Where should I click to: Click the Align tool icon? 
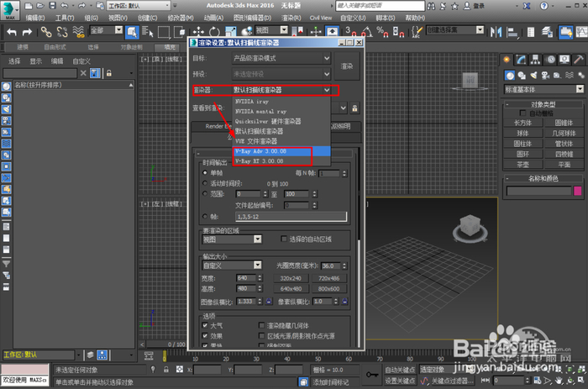pyautogui.click(x=512, y=32)
